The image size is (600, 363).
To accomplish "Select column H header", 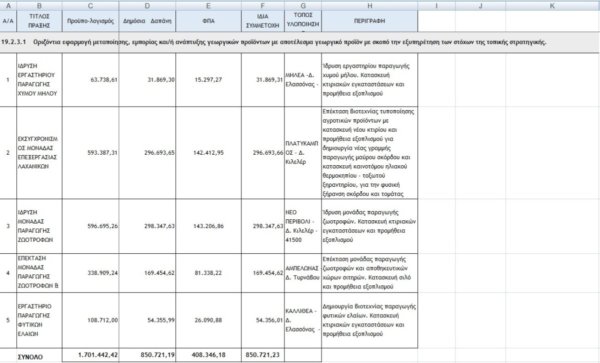I will [370, 5].
